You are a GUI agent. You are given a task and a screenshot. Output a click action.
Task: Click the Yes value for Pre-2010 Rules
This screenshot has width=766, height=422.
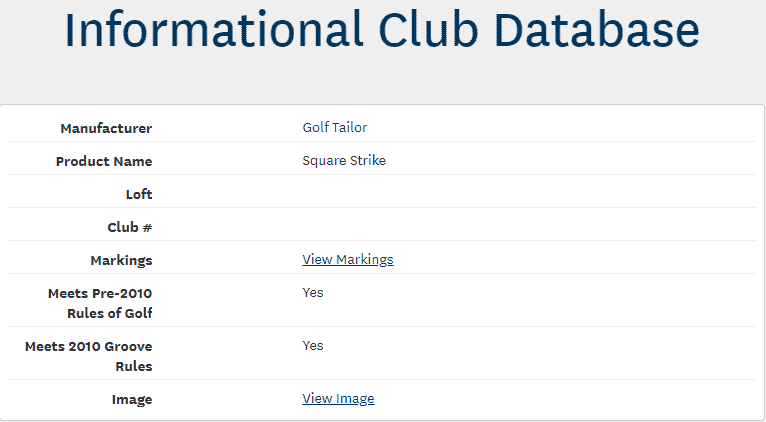[x=313, y=293]
